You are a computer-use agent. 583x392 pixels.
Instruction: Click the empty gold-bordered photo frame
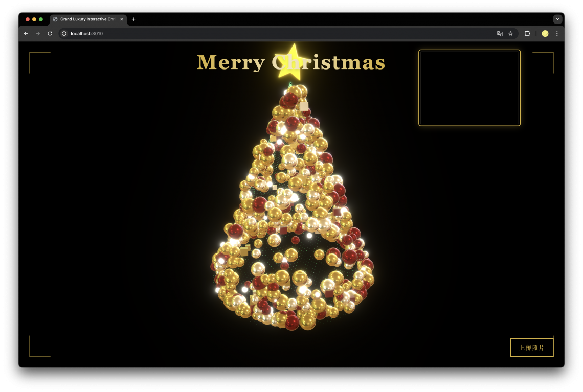click(469, 87)
